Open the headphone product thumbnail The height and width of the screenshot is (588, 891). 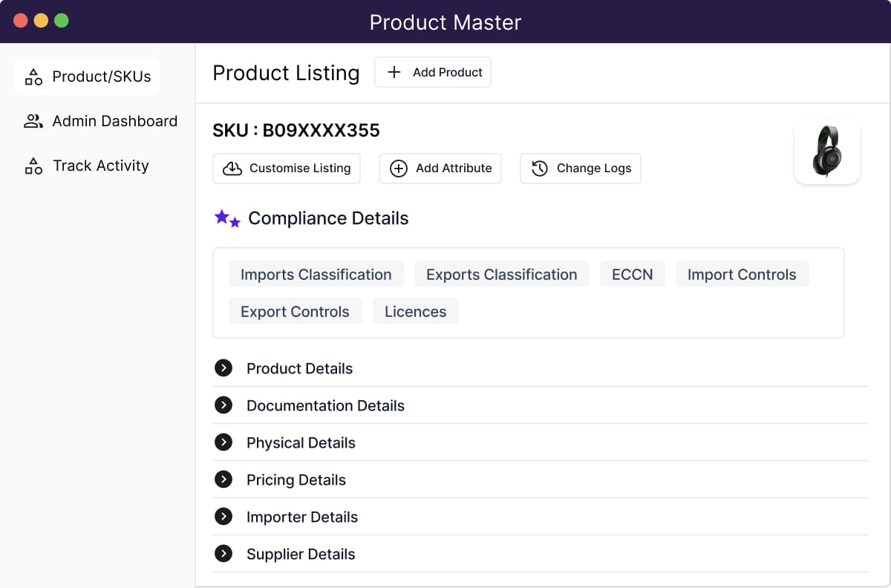[x=826, y=151]
